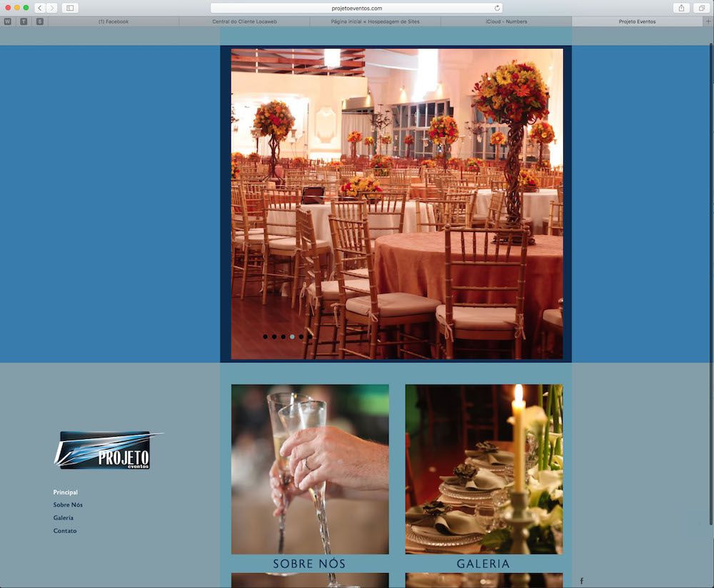Switch to the (1) Facebook tab

tap(114, 21)
